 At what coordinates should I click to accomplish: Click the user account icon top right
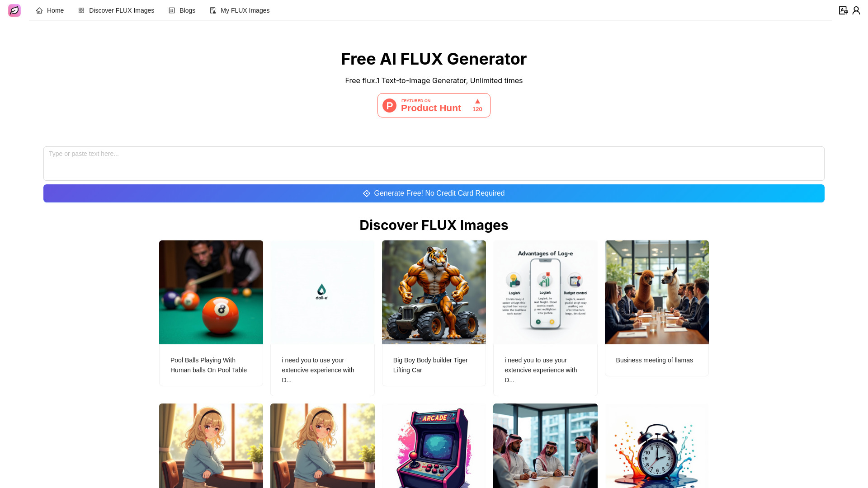pyautogui.click(x=856, y=10)
